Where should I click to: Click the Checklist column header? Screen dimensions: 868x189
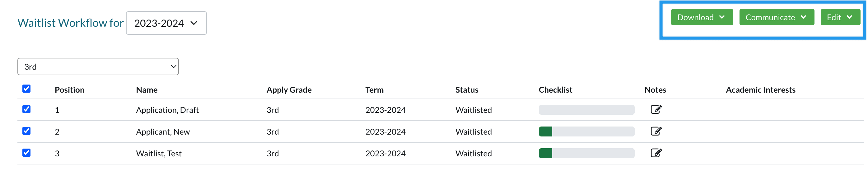pyautogui.click(x=555, y=90)
